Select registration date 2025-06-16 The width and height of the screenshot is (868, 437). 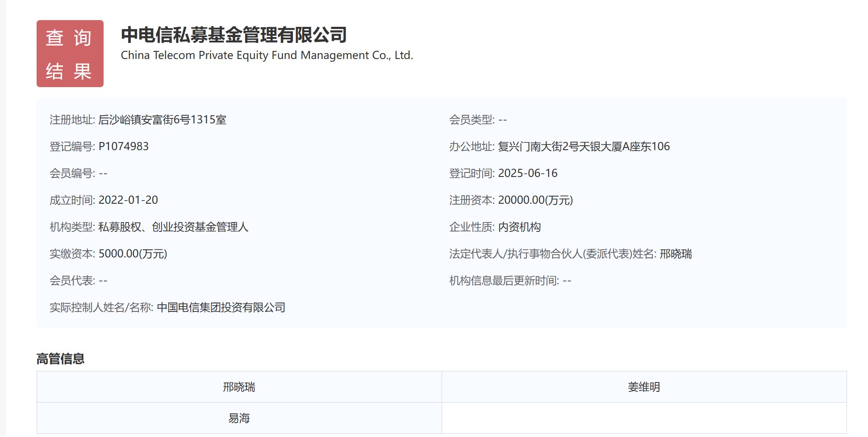(x=528, y=173)
